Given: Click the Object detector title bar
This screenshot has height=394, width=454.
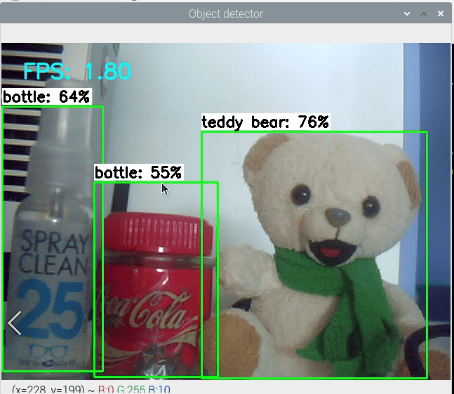Looking at the screenshot, I should click(x=226, y=14).
